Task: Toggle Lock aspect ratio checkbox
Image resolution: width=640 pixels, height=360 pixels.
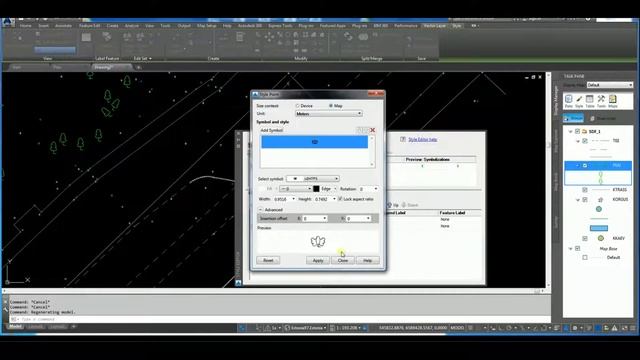Action: point(340,199)
